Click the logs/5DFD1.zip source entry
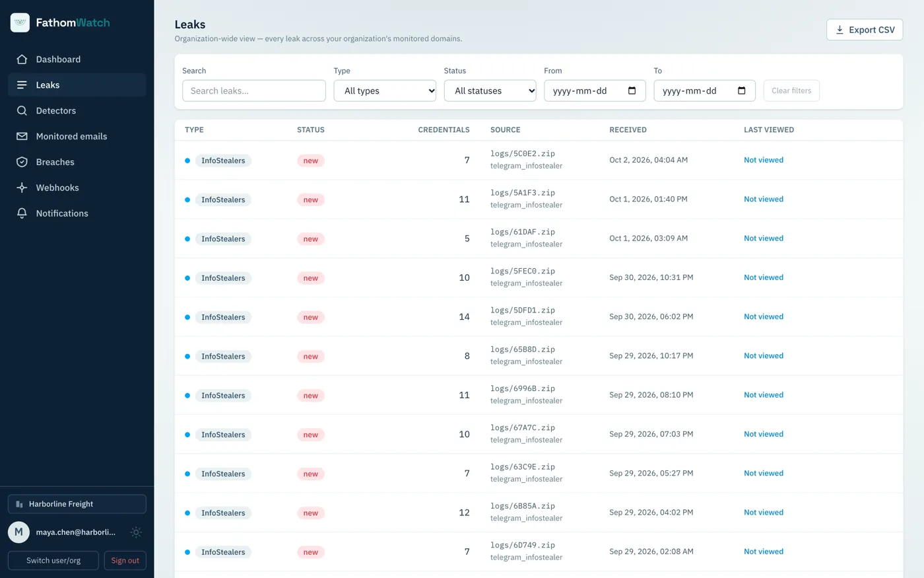The image size is (924, 578). click(523, 310)
